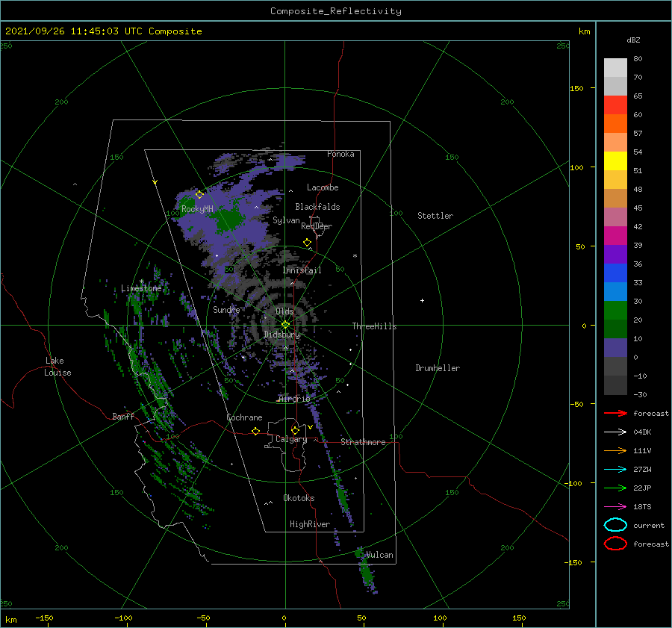Pick the 30-33 dBZ light blue swatch
672x628 pixels.
[x=615, y=291]
